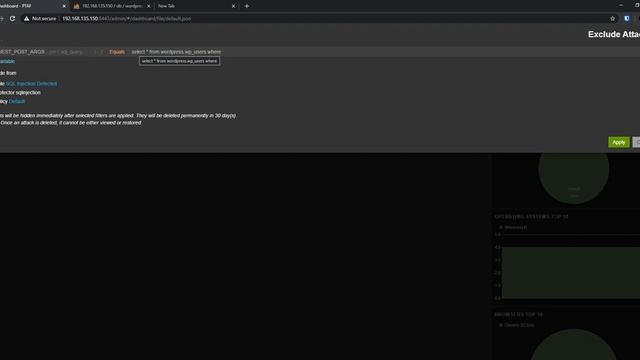Close the Dashboard - PTAF tab
The image size is (640, 360).
point(64,6)
